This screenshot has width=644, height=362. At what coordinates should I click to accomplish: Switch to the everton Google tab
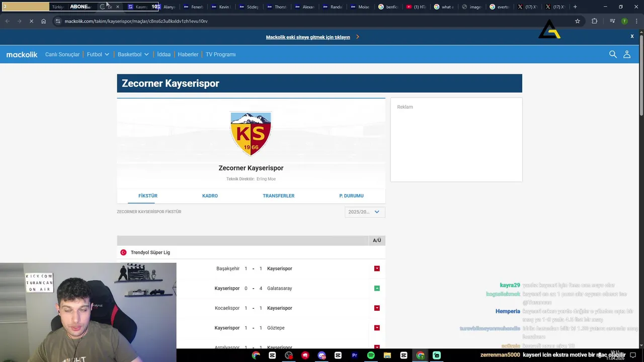click(x=500, y=7)
